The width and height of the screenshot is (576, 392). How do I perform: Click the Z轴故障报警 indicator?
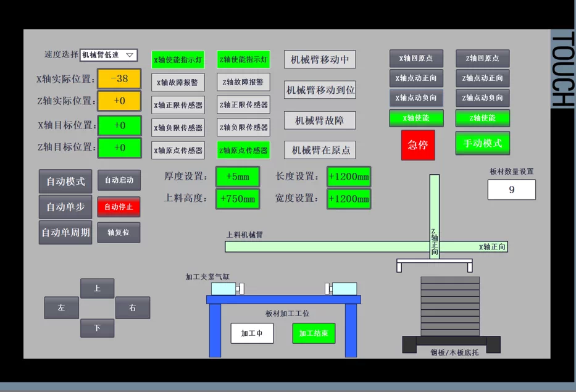point(243,82)
